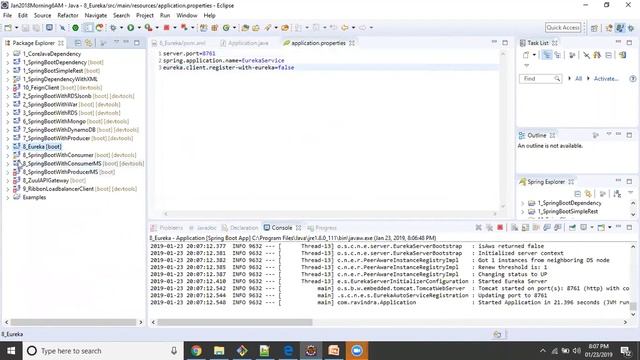
Task: Open the Refactor menu
Action: (x=68, y=15)
